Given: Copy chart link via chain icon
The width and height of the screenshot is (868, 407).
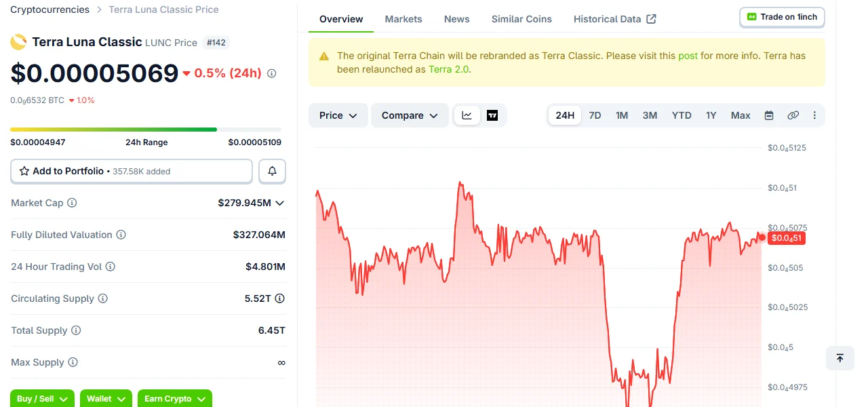Looking at the screenshot, I should click(793, 115).
